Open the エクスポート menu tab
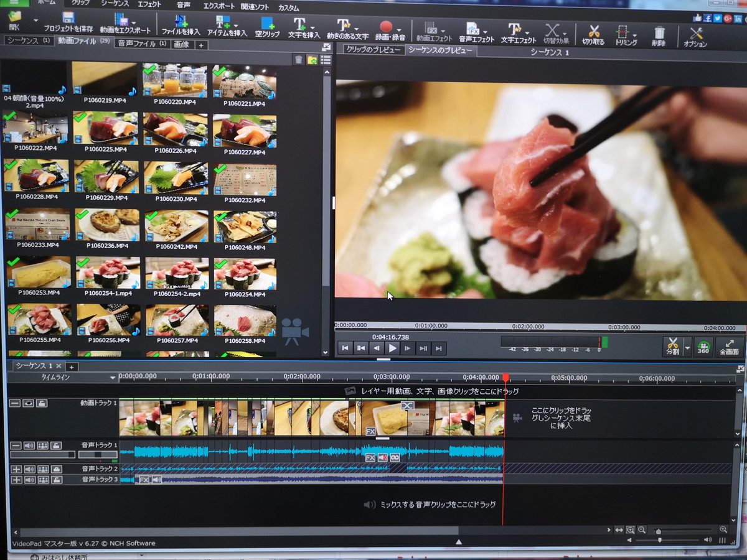 [x=218, y=6]
